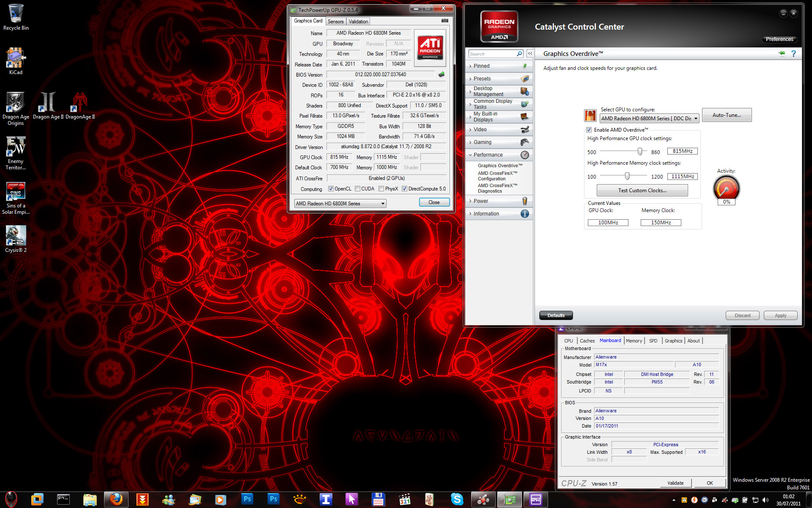Viewport: 812px width, 508px height.
Task: Click OK button in CPU-Z
Action: [710, 483]
